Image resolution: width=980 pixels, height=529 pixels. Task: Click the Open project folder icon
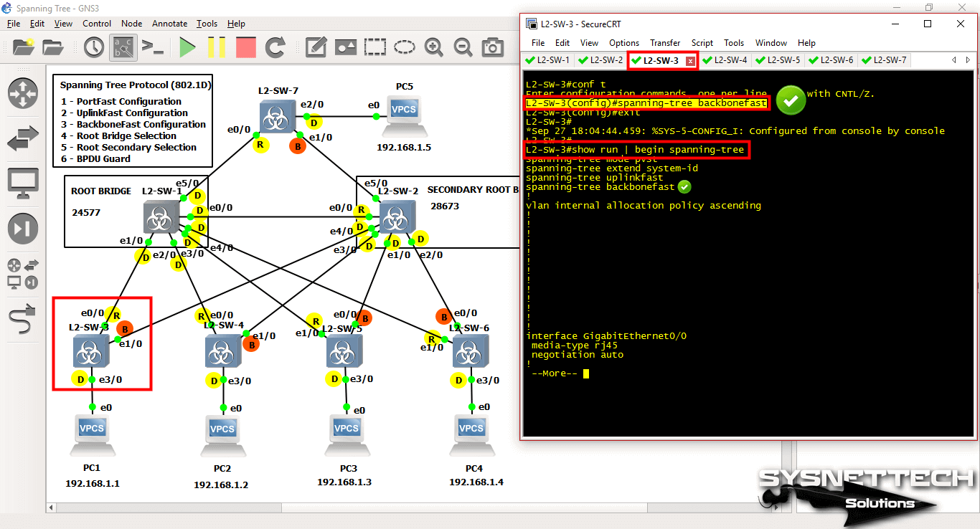point(54,48)
